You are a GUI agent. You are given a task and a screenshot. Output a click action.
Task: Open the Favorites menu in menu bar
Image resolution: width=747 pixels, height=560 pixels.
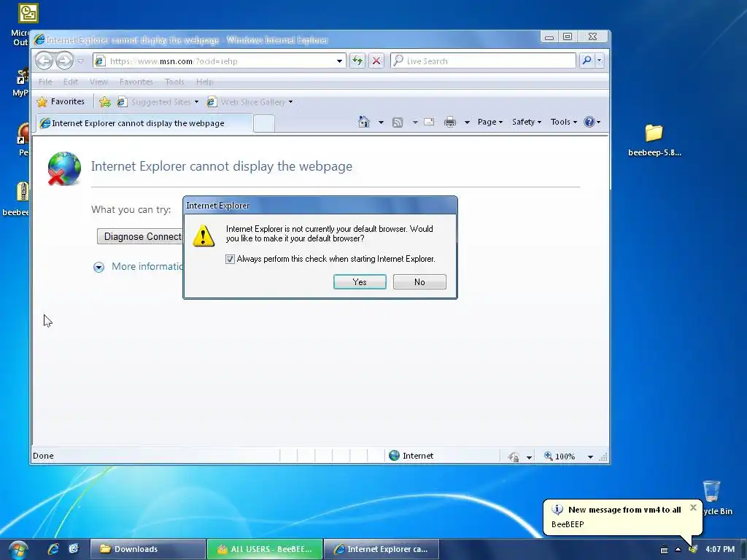click(x=136, y=82)
